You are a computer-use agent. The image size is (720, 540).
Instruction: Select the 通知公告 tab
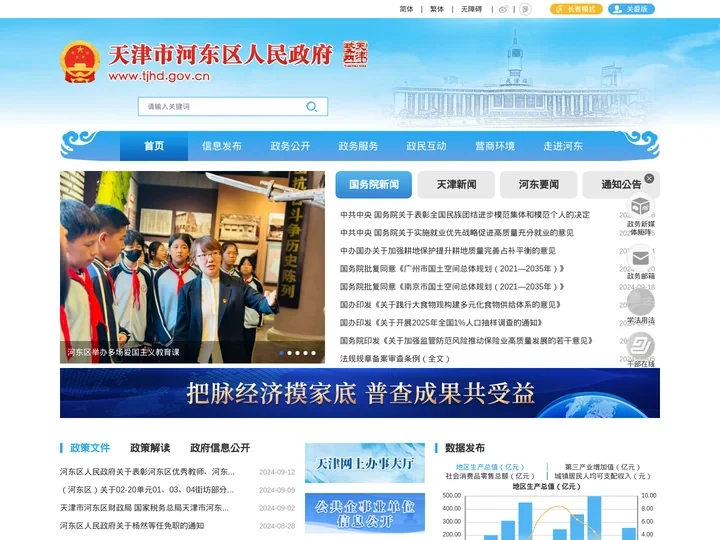point(621,185)
